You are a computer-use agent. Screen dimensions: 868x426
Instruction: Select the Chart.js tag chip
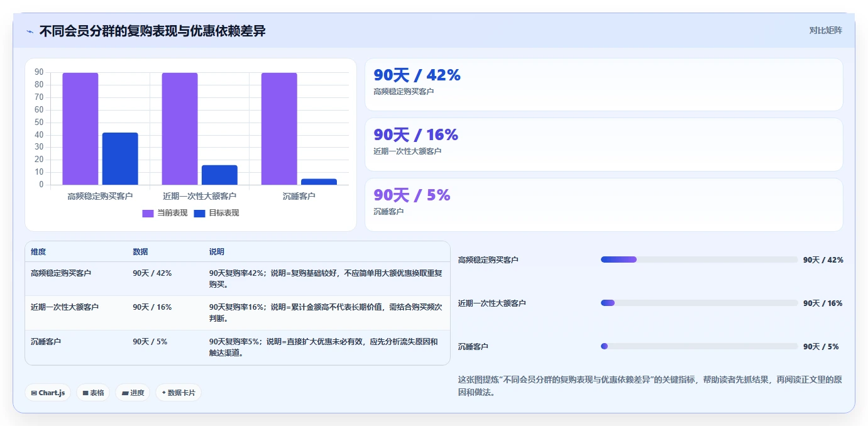(48, 393)
